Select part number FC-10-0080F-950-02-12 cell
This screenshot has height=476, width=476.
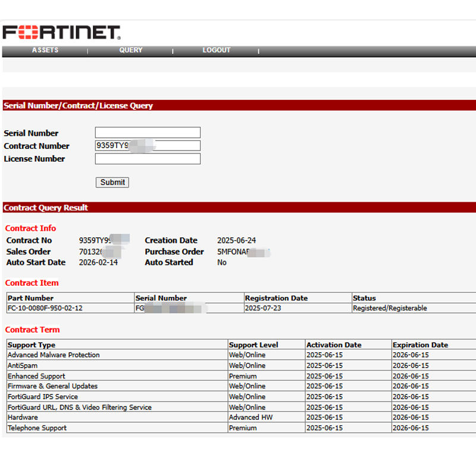pyautogui.click(x=45, y=308)
